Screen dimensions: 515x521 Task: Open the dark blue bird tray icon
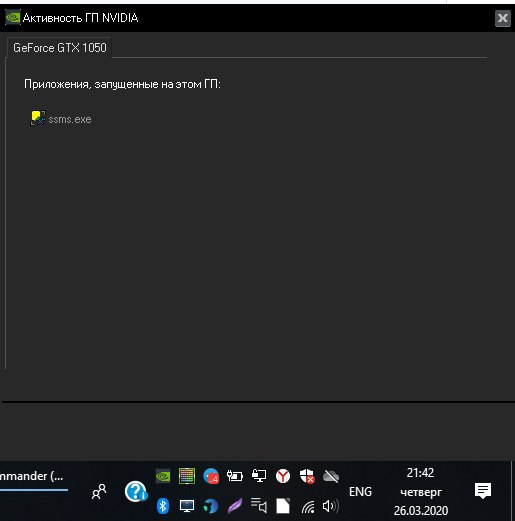(x=211, y=506)
